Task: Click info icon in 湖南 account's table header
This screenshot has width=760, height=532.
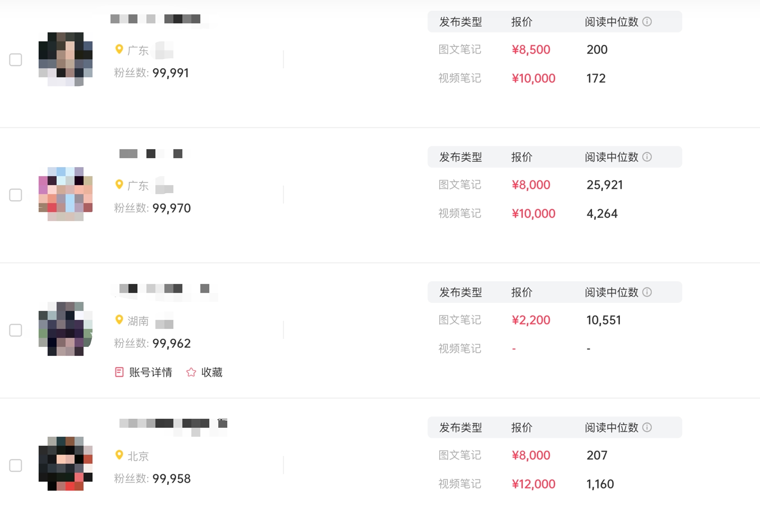Action: [x=647, y=292]
